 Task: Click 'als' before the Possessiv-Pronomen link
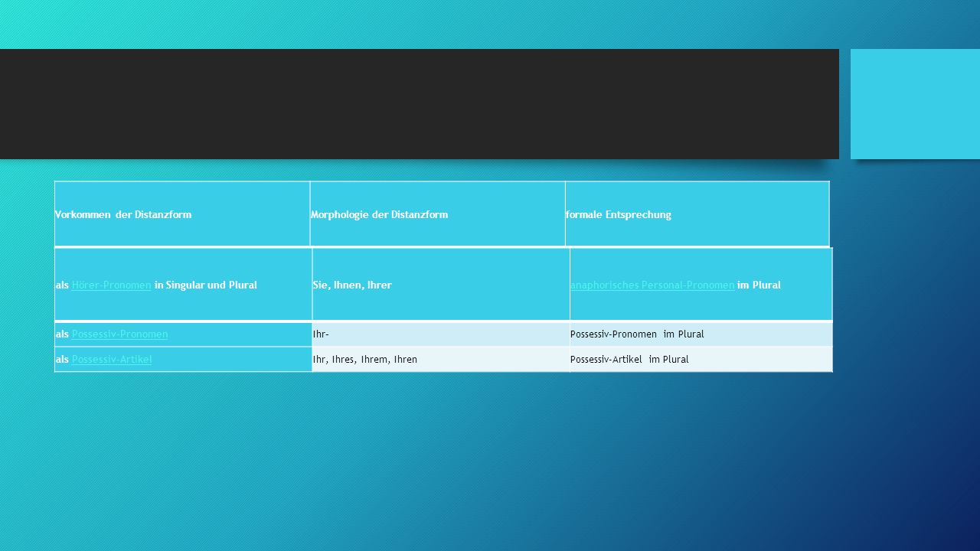point(62,334)
